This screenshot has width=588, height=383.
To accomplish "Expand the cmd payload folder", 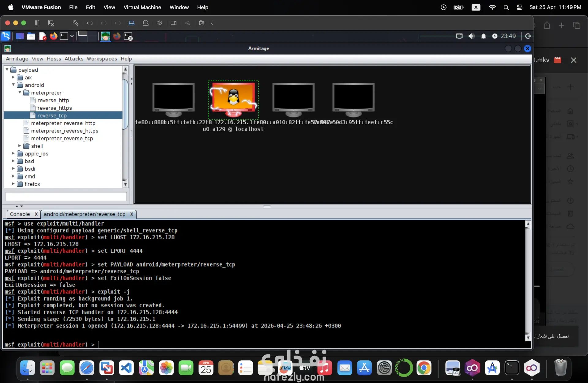I will pos(13,176).
